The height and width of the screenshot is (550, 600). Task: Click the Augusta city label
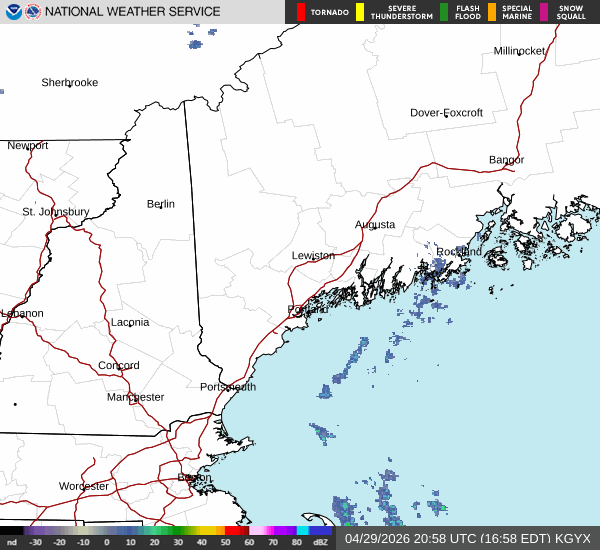pos(375,225)
